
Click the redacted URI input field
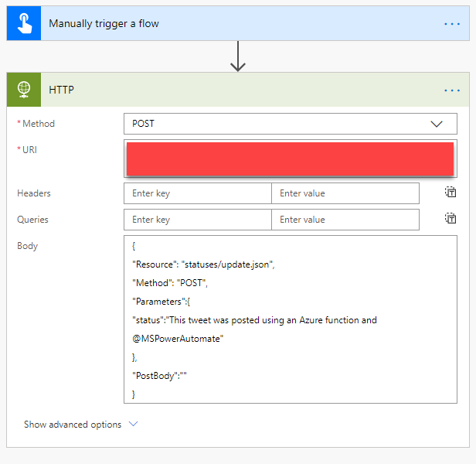click(290, 158)
